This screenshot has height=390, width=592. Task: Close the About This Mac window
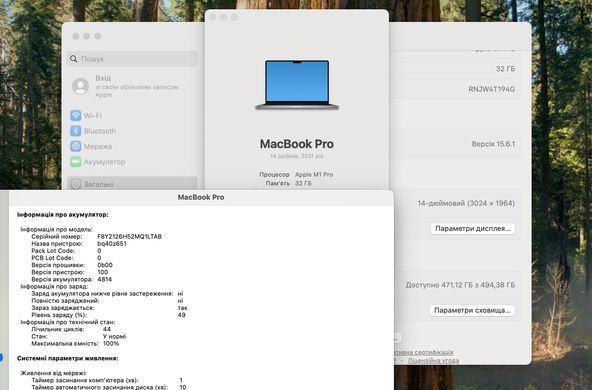pyautogui.click(x=213, y=17)
